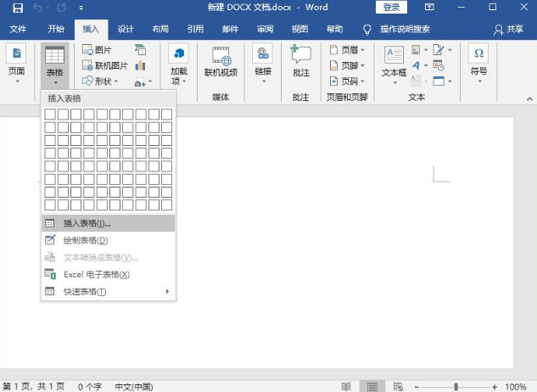537x392 pixels.
Task: Switch to read mode view in status bar
Action: 346,386
